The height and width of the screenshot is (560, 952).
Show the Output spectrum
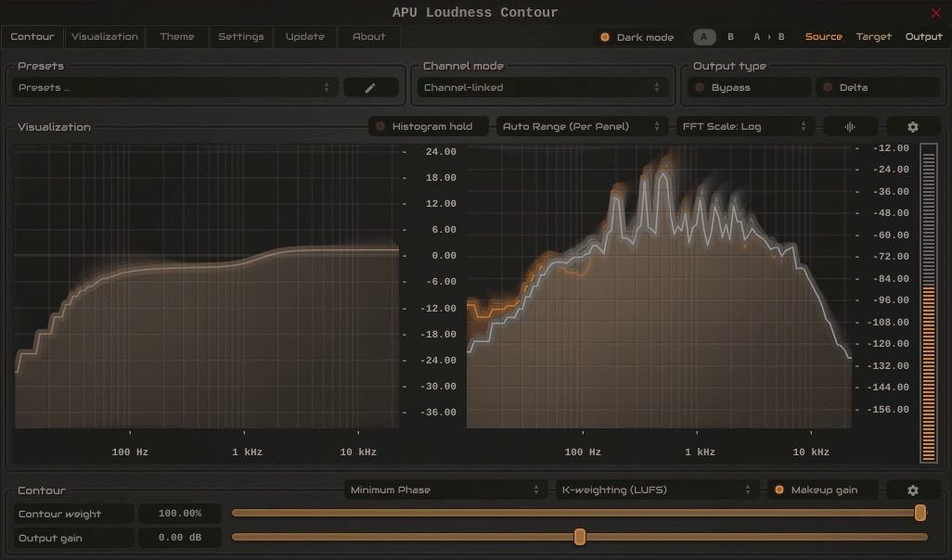[x=923, y=37]
